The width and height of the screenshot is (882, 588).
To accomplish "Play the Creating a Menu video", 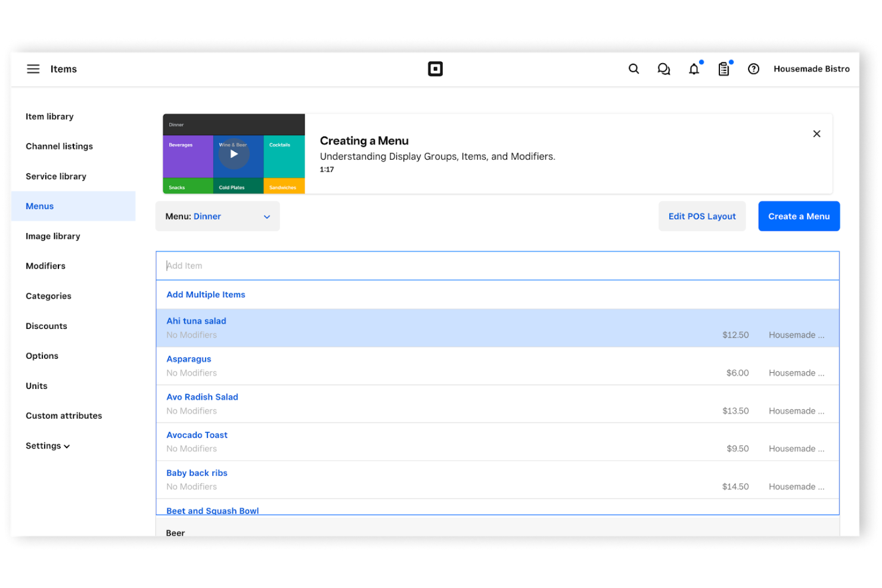I will (x=234, y=154).
